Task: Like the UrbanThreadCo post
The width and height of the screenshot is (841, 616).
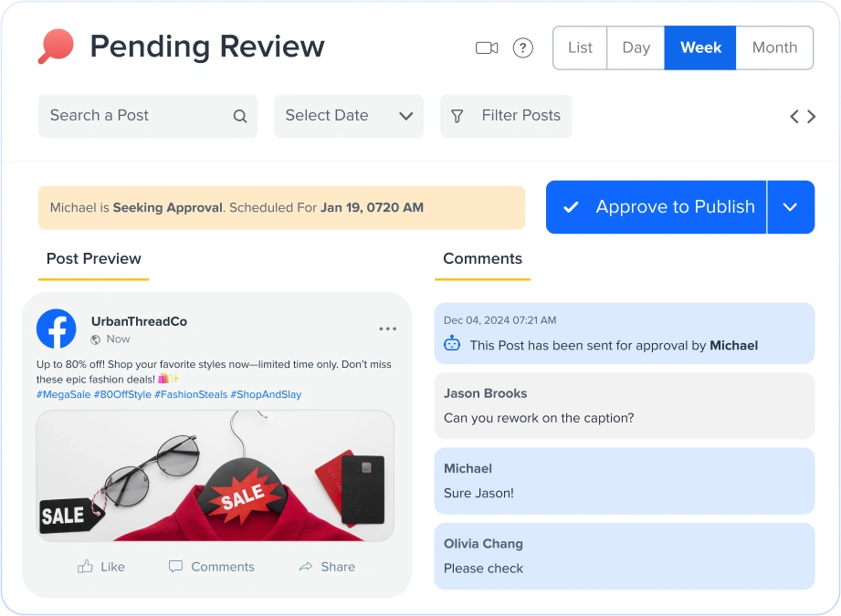Action: point(100,566)
